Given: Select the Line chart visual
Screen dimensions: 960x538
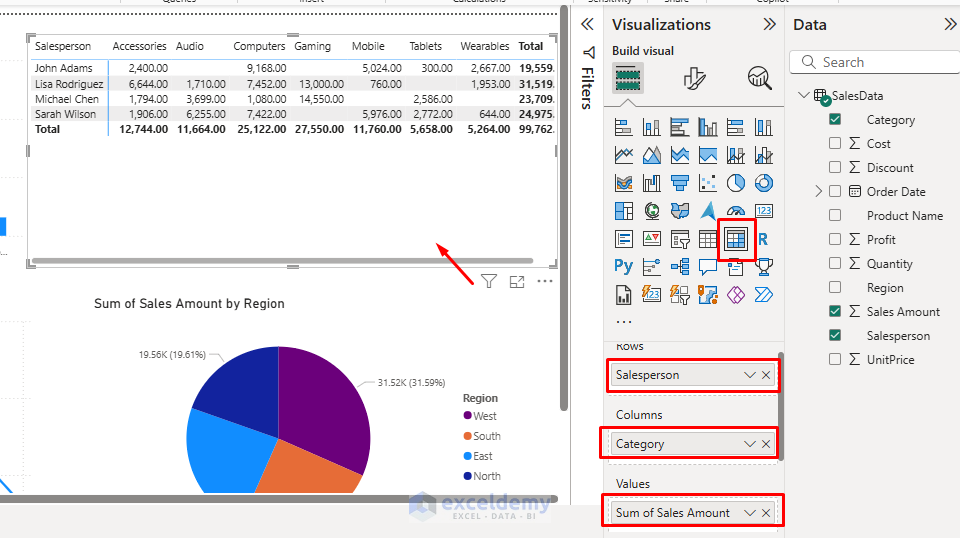Looking at the screenshot, I should [623, 155].
